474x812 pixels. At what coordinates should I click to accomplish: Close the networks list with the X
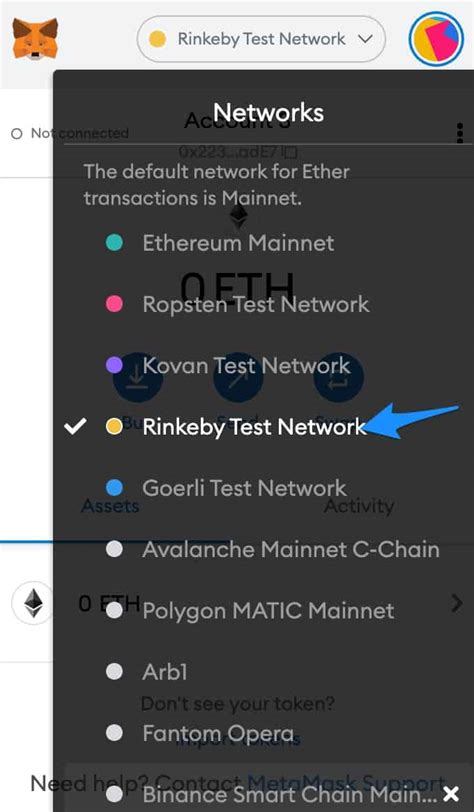coord(451,793)
